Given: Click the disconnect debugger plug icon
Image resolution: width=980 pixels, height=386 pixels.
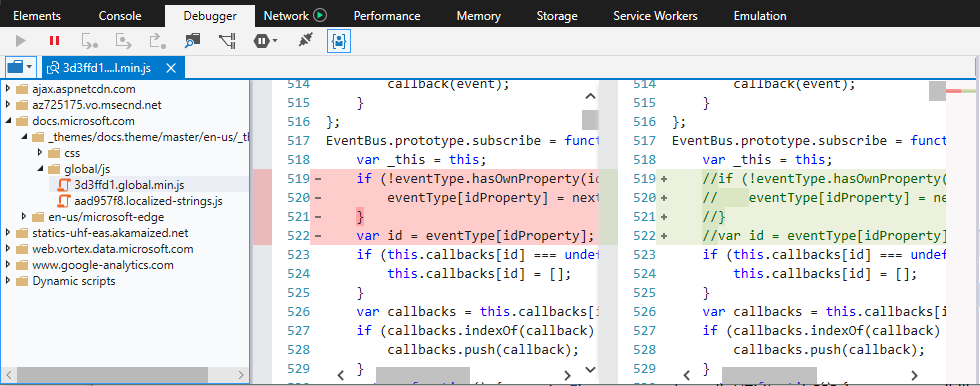Looking at the screenshot, I should tap(304, 41).
